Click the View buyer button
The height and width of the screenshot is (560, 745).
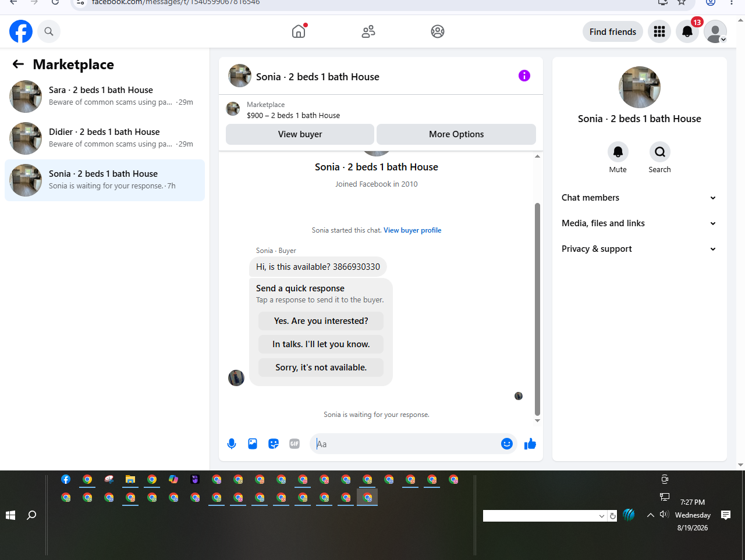(x=300, y=134)
